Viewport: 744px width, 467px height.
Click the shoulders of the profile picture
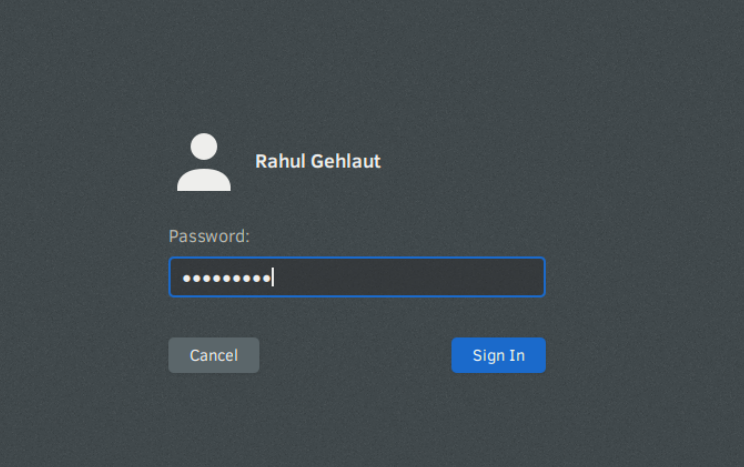204,179
